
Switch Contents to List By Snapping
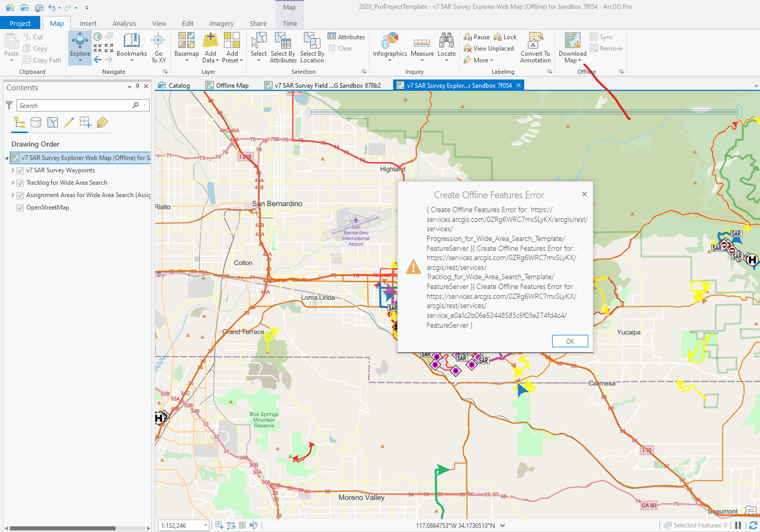[86, 122]
